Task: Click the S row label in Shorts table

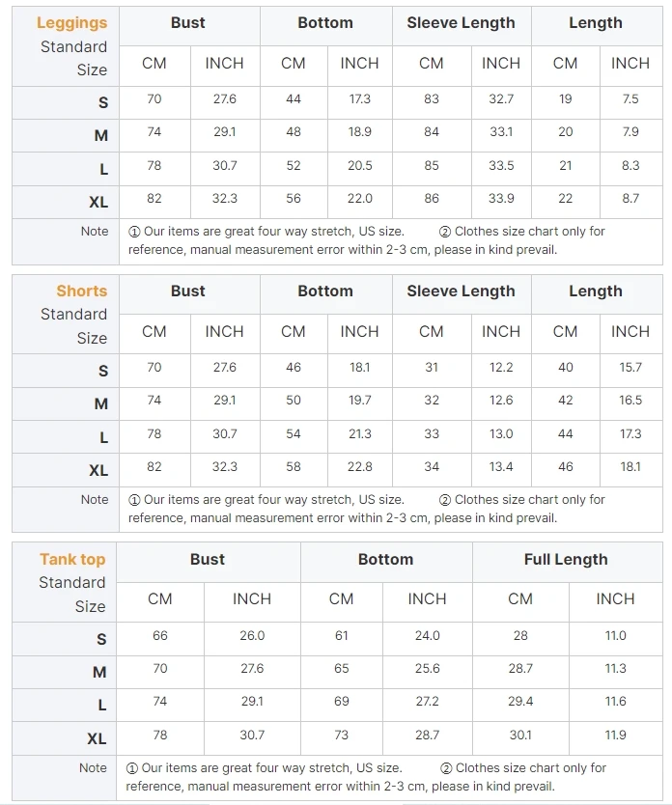Action: [x=103, y=371]
